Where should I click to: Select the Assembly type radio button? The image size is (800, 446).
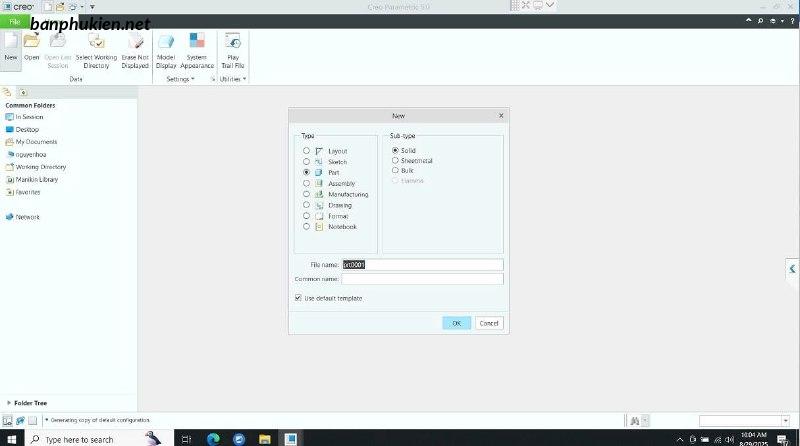(x=306, y=183)
